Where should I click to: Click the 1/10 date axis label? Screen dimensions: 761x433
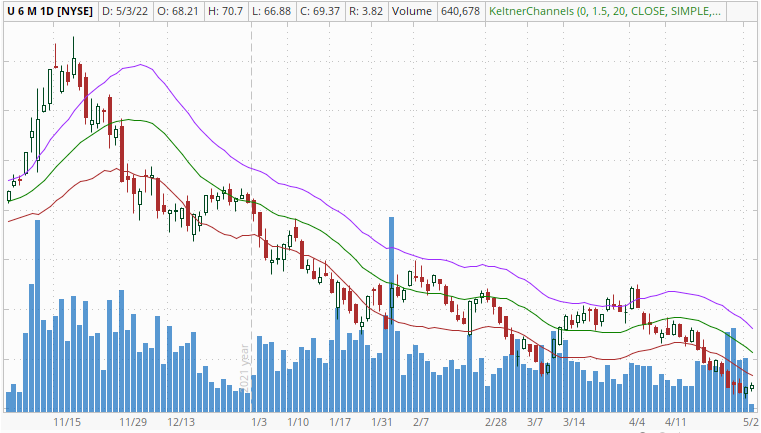pyautogui.click(x=298, y=422)
